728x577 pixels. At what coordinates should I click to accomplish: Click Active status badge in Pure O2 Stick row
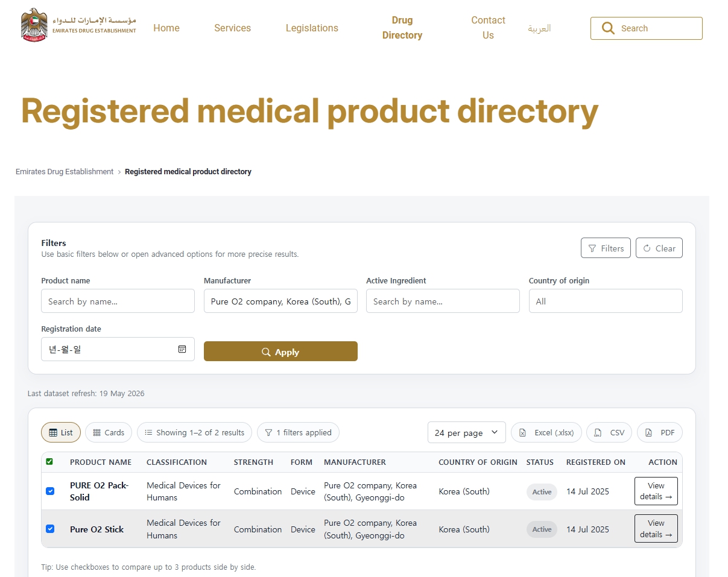(x=542, y=529)
